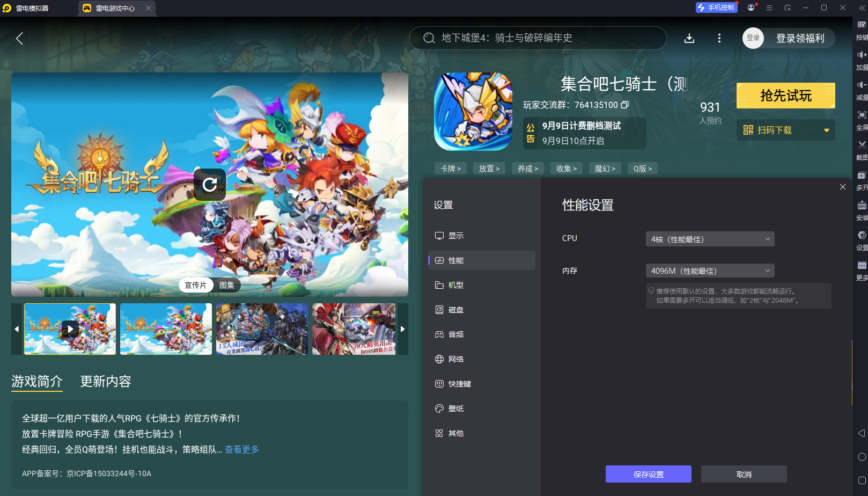
Task: Click the 雷电模拟器 logo in title bar
Action: point(7,8)
